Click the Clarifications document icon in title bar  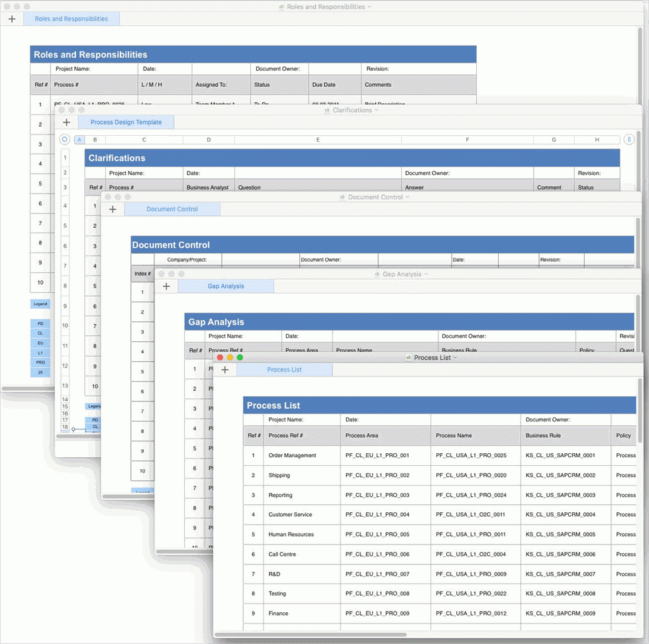point(327,110)
